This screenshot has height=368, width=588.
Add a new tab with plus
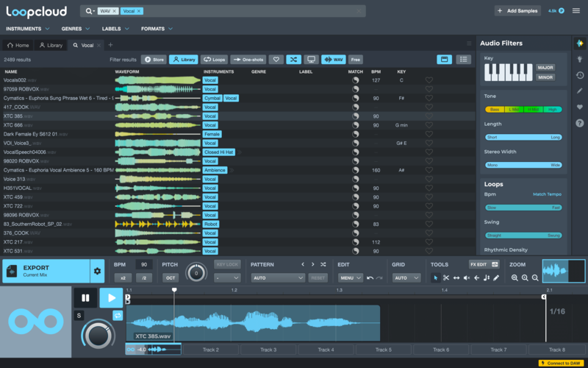110,45
